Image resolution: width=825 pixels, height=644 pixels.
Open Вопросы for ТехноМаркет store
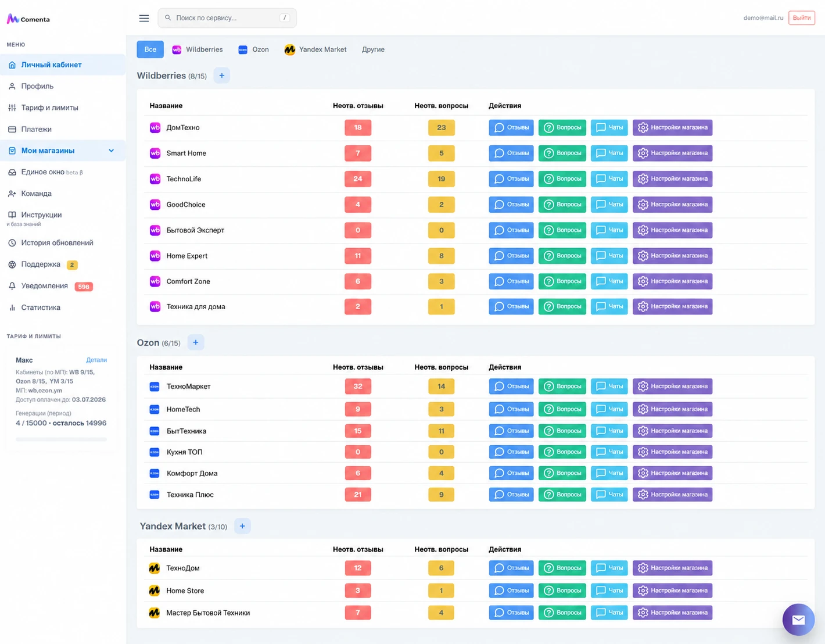(562, 386)
